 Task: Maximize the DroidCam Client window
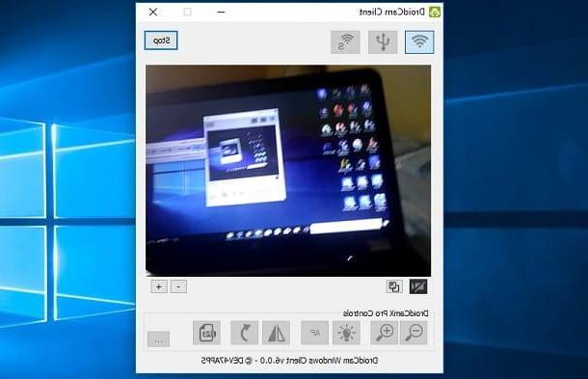(188, 12)
